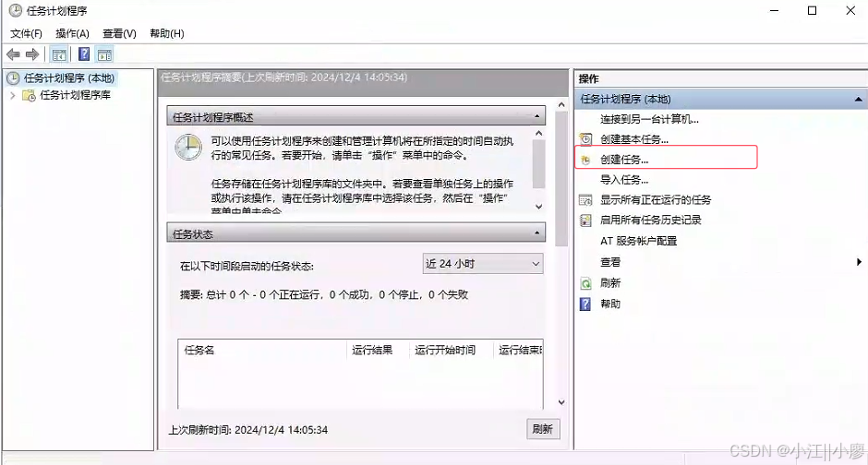Click 导入任务... action
The height and width of the screenshot is (465, 868).
624,180
